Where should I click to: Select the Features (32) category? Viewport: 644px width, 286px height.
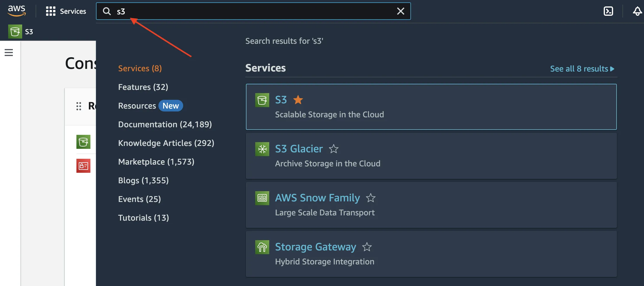[x=143, y=87]
